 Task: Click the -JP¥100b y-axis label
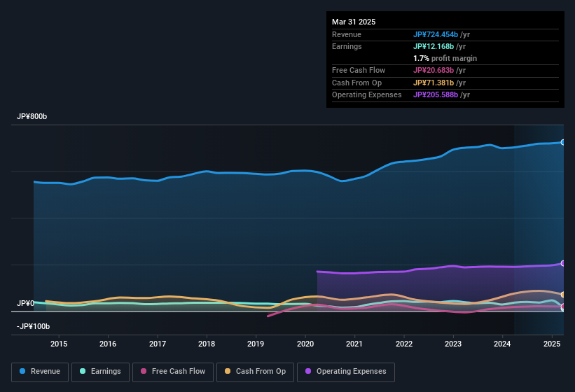coord(33,326)
